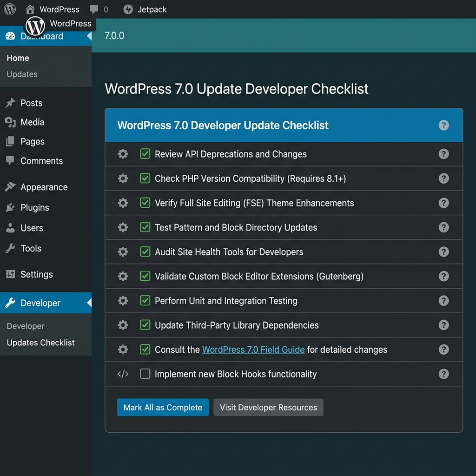This screenshot has height=476, width=476.
Task: Check Implement new Block Hooks functionality
Action: pyautogui.click(x=145, y=374)
